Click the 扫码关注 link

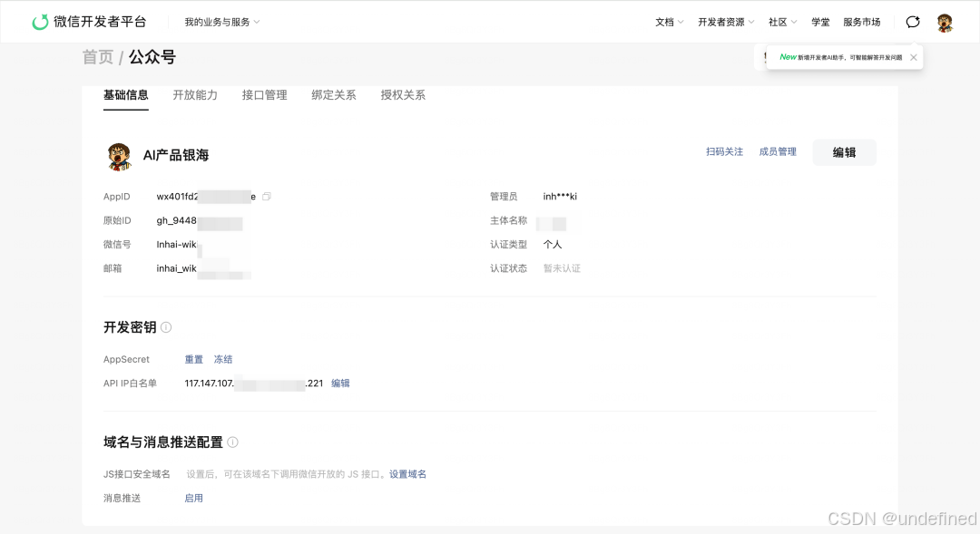coord(724,151)
